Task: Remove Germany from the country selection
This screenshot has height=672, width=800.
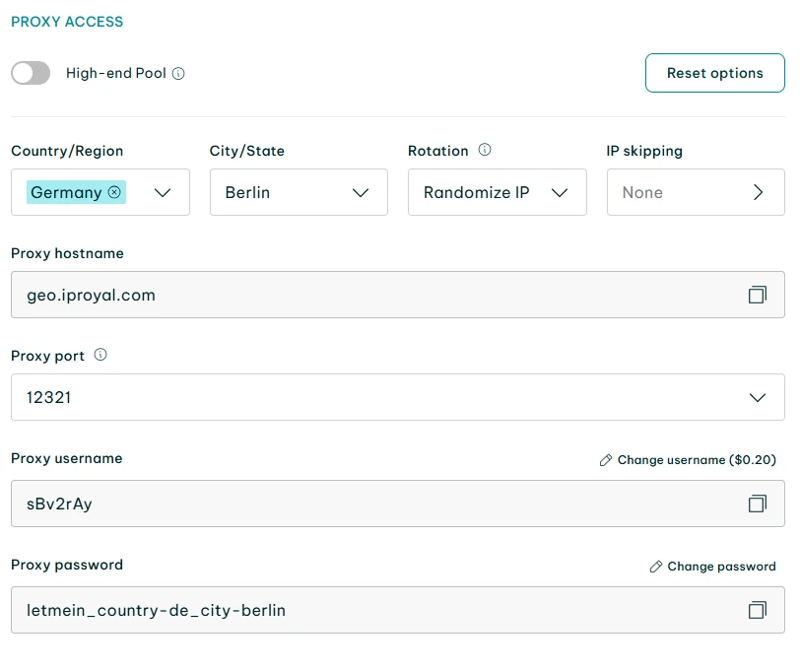Action: [114, 192]
